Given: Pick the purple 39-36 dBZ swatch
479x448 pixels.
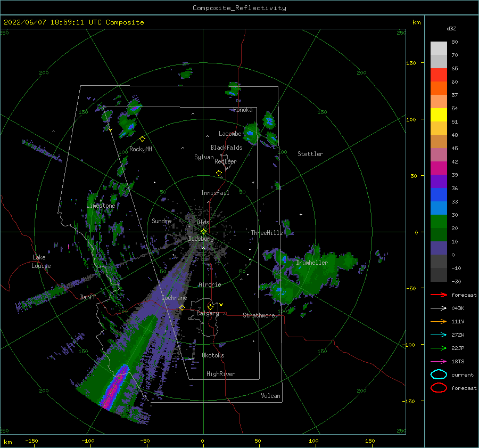Looking at the screenshot, I should (439, 181).
